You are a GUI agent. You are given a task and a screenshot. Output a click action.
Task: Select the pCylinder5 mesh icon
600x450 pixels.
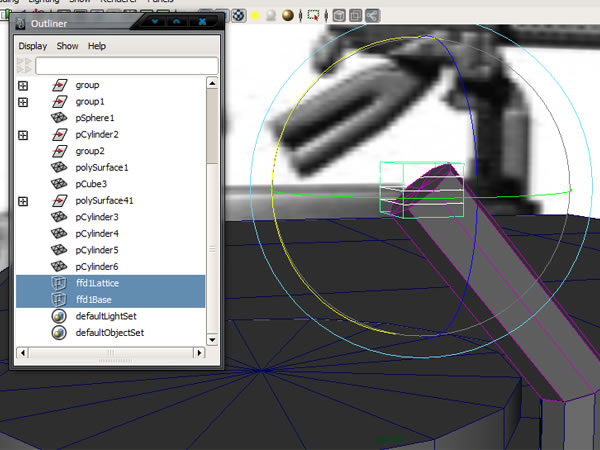(59, 250)
